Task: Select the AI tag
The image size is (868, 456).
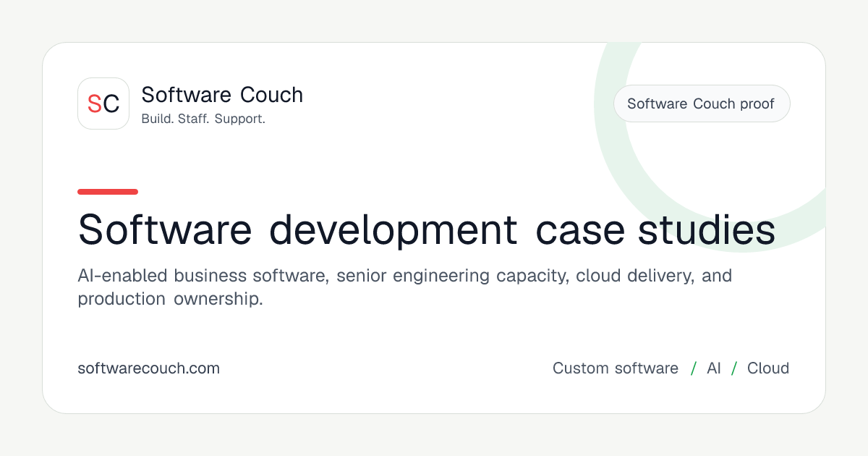Action: tap(714, 368)
